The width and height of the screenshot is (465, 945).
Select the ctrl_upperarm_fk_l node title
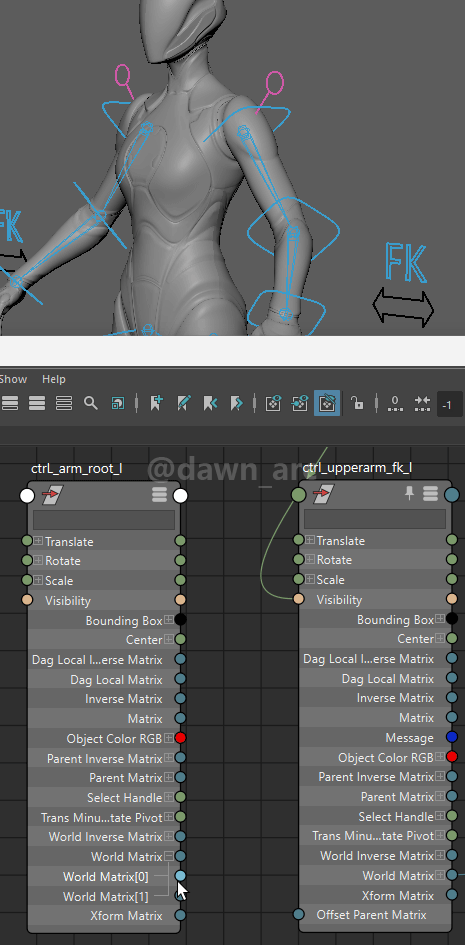(x=358, y=468)
